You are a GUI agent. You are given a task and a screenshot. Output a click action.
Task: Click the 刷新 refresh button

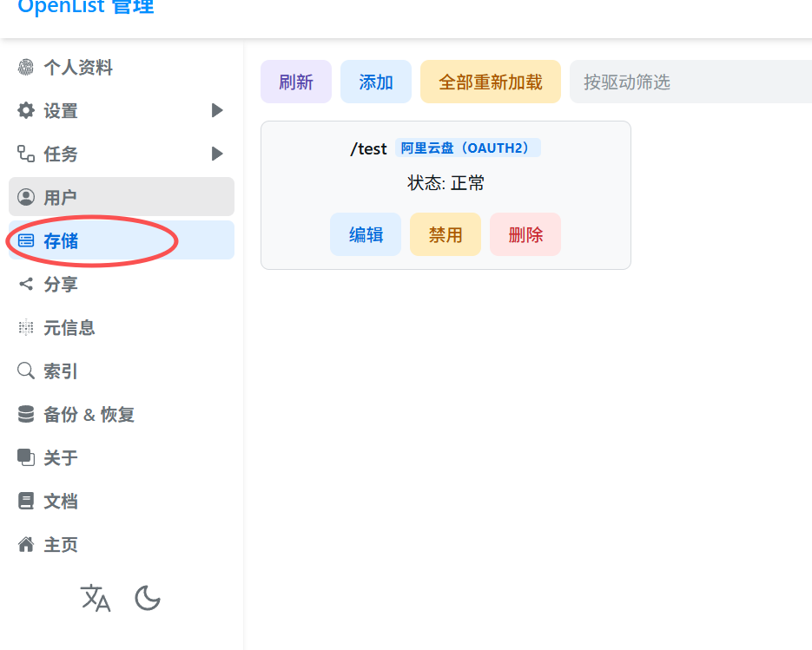[x=295, y=81]
